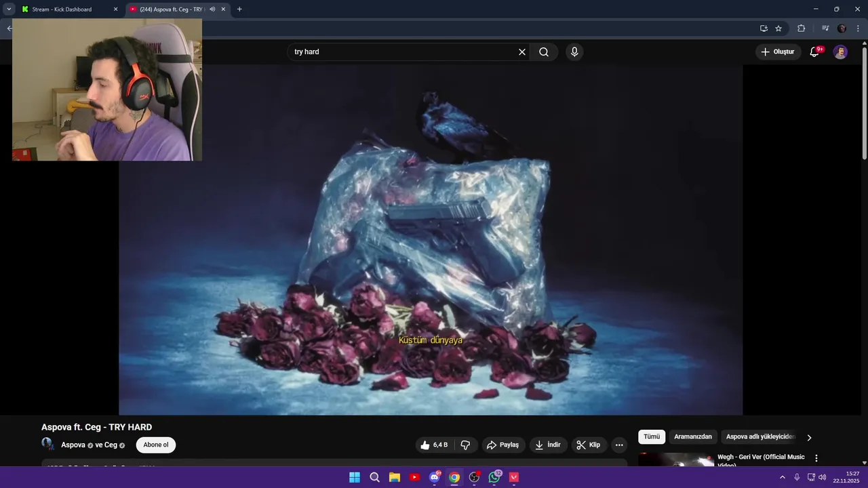Viewport: 868px width, 488px height.
Task: Click the video player to pause
Action: [431, 240]
